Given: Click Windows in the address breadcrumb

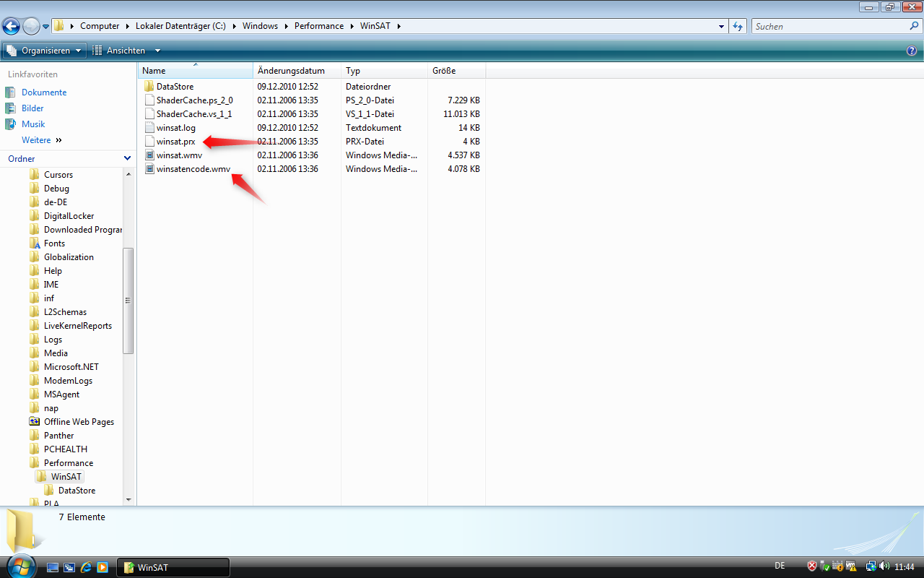Looking at the screenshot, I should (x=260, y=25).
